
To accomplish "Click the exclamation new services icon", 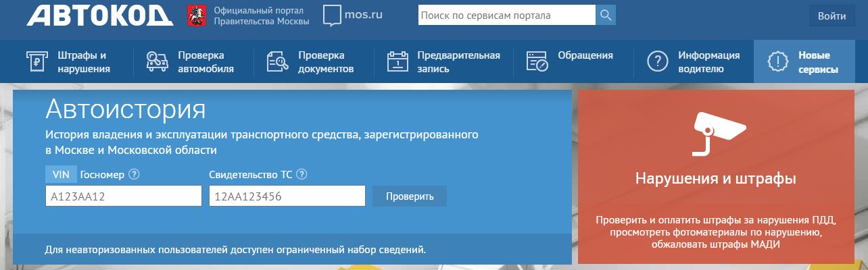I will coord(779,61).
